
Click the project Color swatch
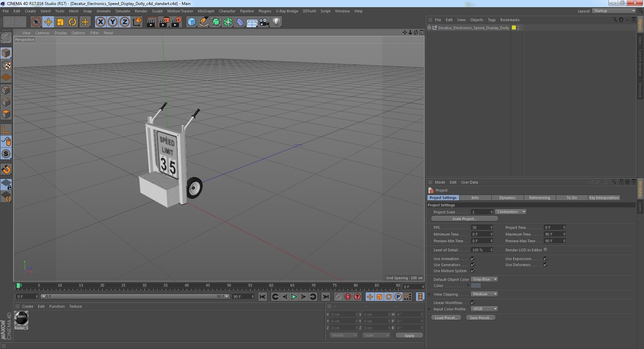pyautogui.click(x=476, y=286)
